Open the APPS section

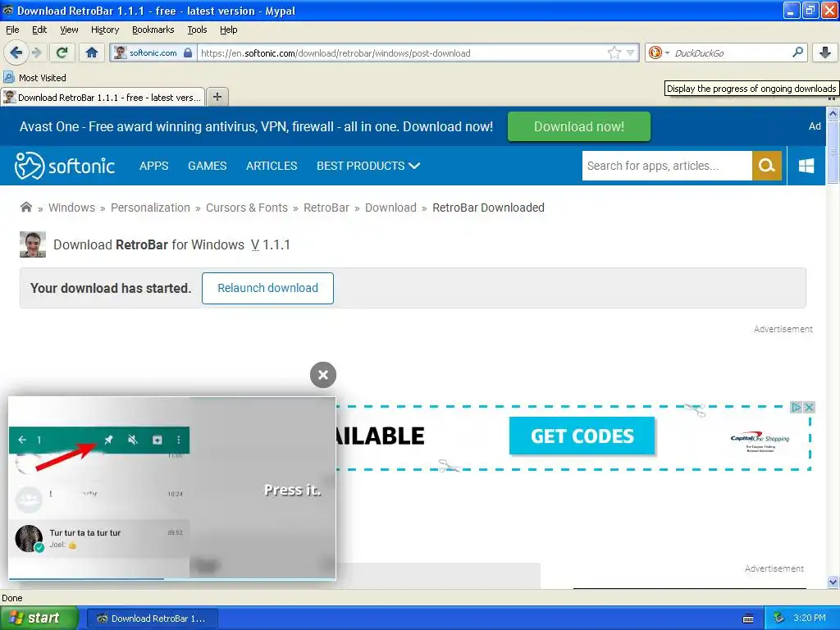click(x=153, y=166)
